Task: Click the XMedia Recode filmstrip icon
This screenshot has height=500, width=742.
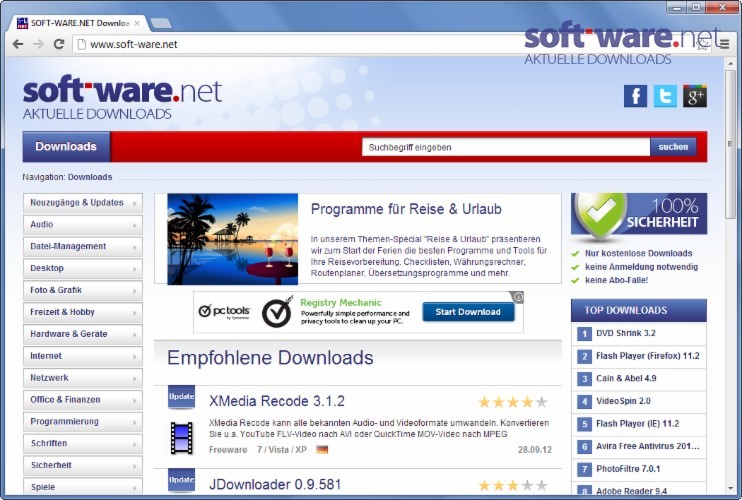Action: coord(182,438)
